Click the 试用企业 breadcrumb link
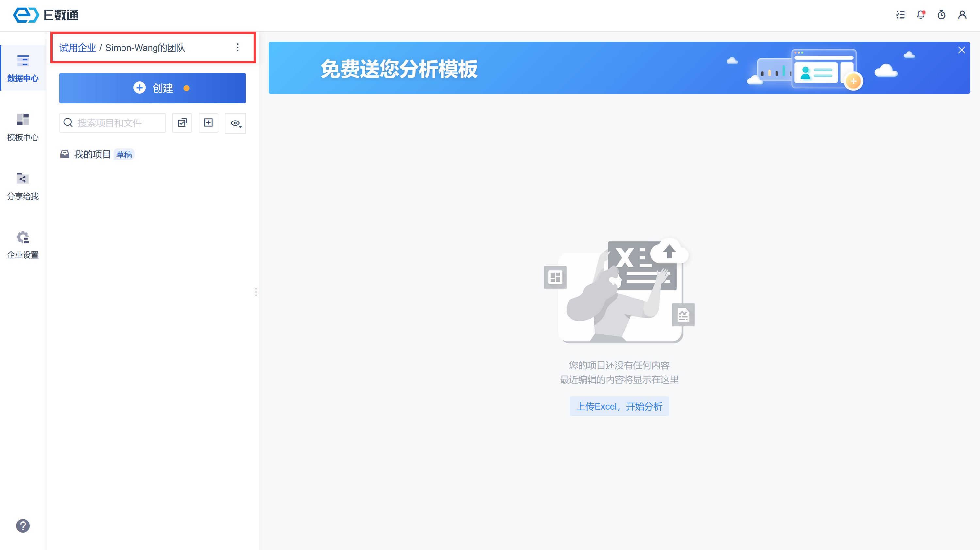 pos(78,48)
